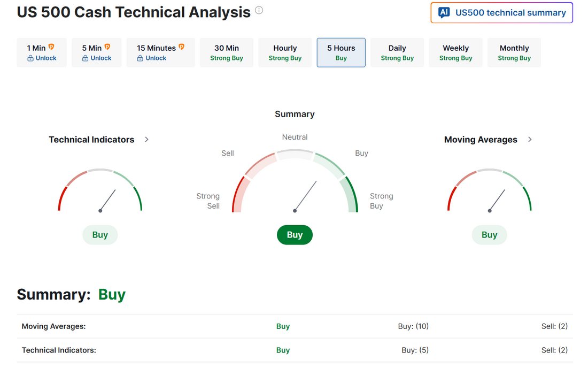This screenshot has width=588, height=375.
Task: Select the Hourly timeframe tab
Action: pos(285,52)
